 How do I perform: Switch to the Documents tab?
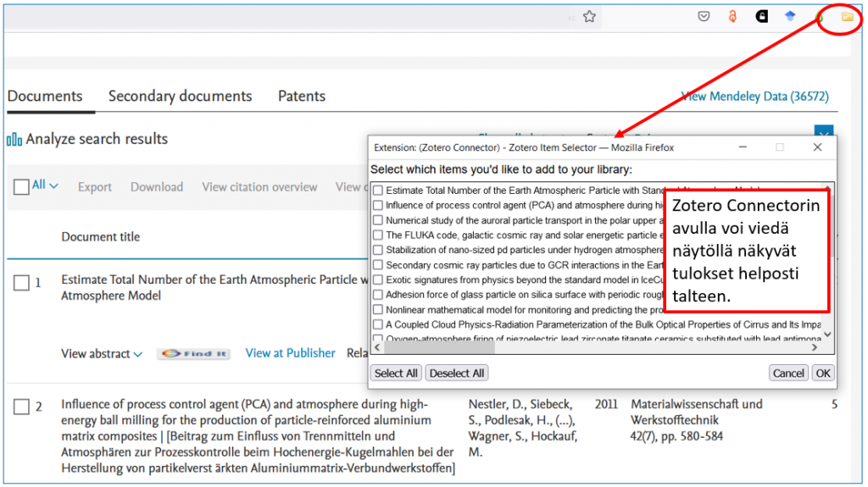45,96
